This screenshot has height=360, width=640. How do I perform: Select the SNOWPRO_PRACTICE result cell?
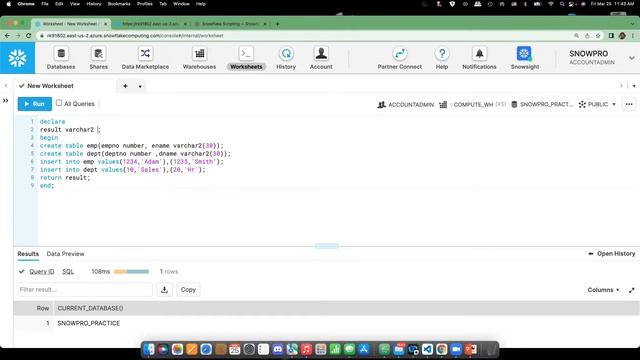pos(89,323)
